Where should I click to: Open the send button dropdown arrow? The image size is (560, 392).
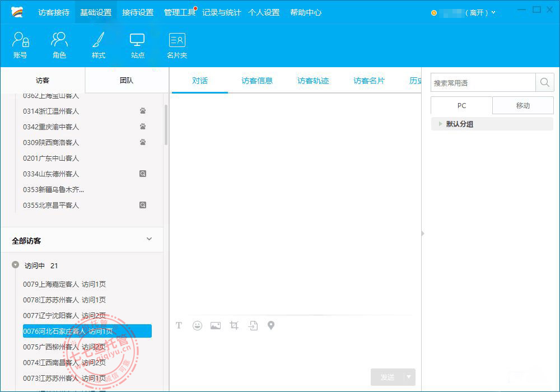409,377
